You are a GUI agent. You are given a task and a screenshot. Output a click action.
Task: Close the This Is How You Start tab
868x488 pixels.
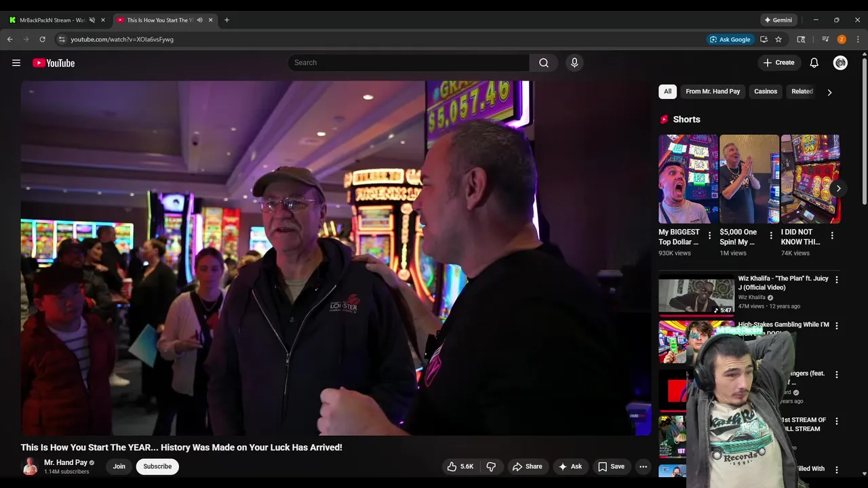[x=210, y=20]
